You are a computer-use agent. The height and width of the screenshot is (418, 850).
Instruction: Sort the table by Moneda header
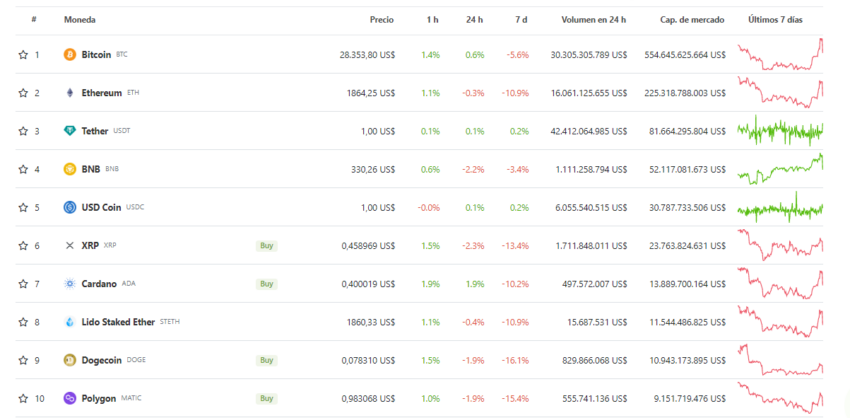coord(80,20)
